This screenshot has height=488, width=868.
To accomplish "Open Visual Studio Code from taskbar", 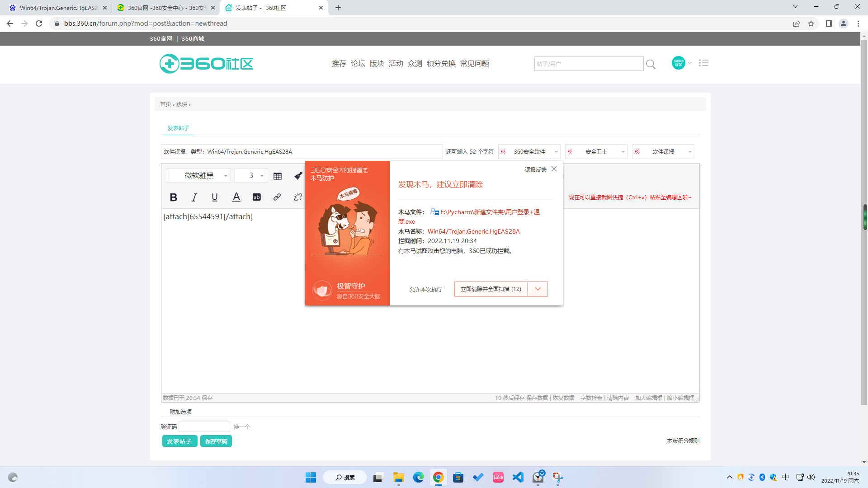I will click(x=518, y=477).
